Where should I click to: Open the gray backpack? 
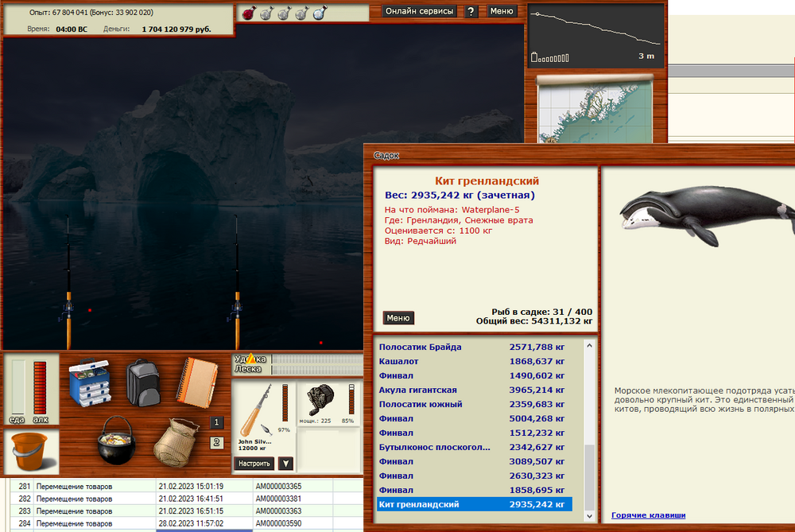point(143,379)
